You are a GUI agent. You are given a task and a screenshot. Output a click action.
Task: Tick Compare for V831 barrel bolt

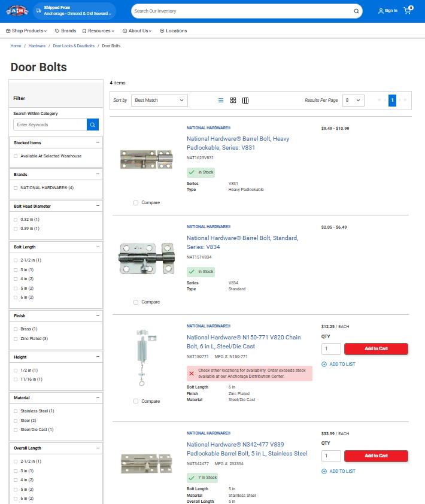(x=136, y=203)
